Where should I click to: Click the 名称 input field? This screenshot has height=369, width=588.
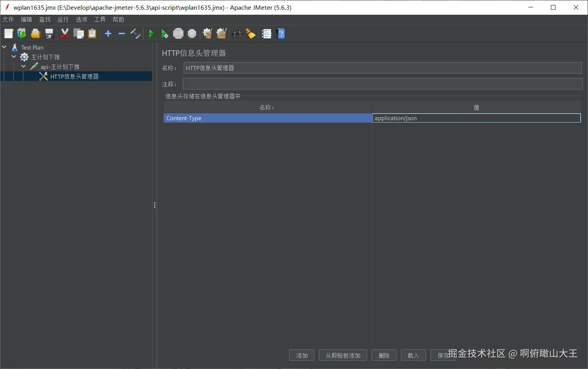point(382,68)
